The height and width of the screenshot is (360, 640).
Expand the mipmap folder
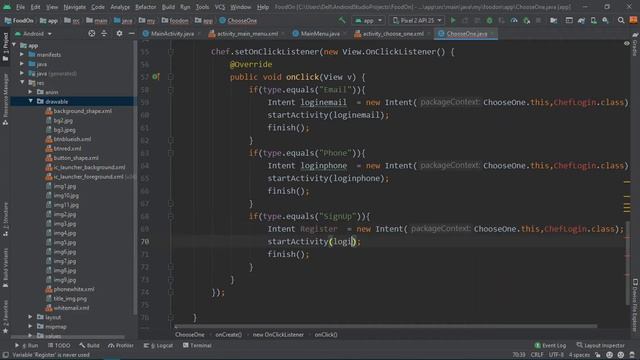pos(31,326)
